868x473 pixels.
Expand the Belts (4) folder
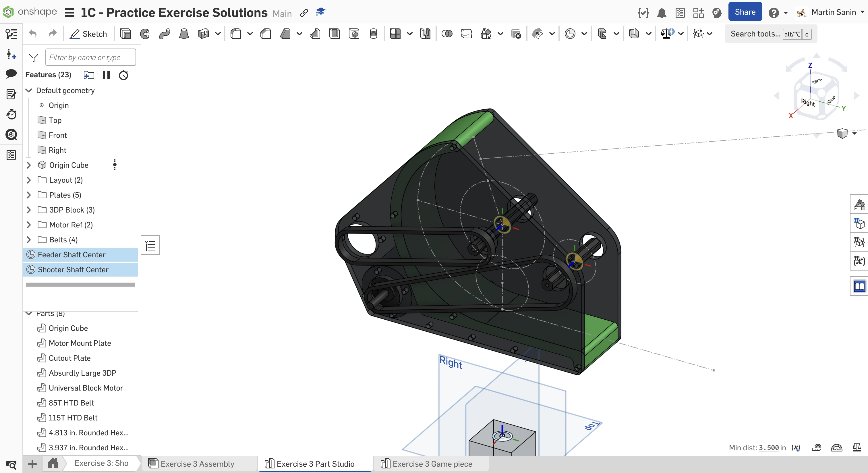pos(29,240)
